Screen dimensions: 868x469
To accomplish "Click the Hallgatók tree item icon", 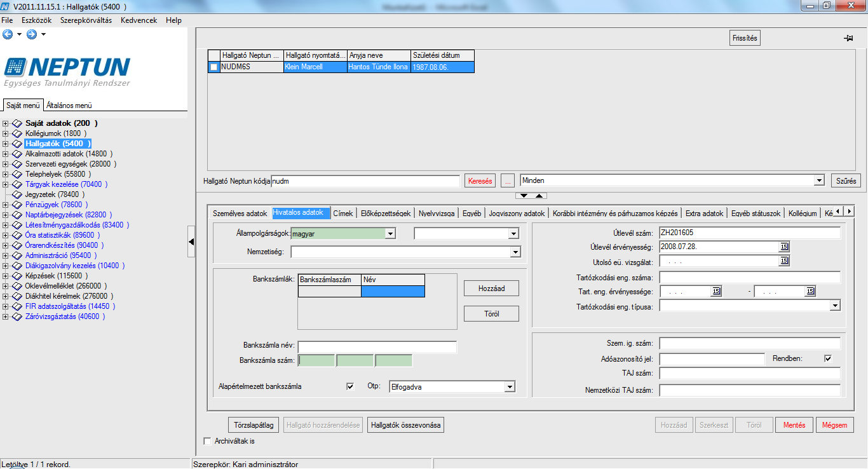I will 17,144.
